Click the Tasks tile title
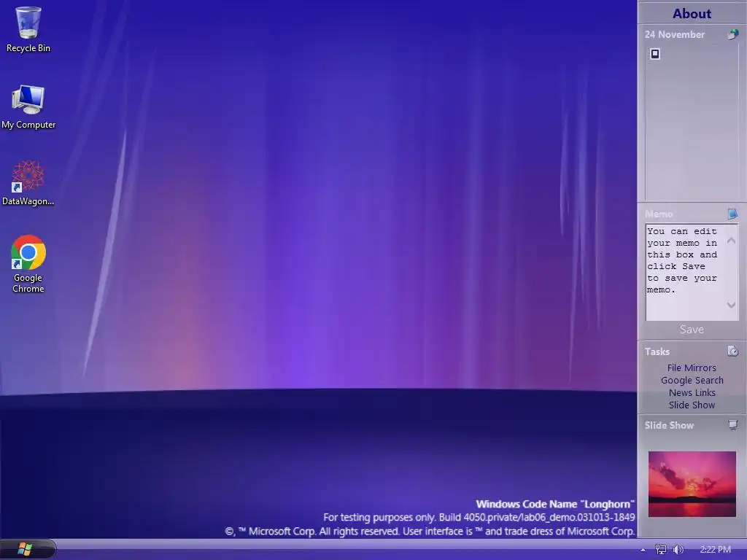Image resolution: width=747 pixels, height=560 pixels. 657,351
